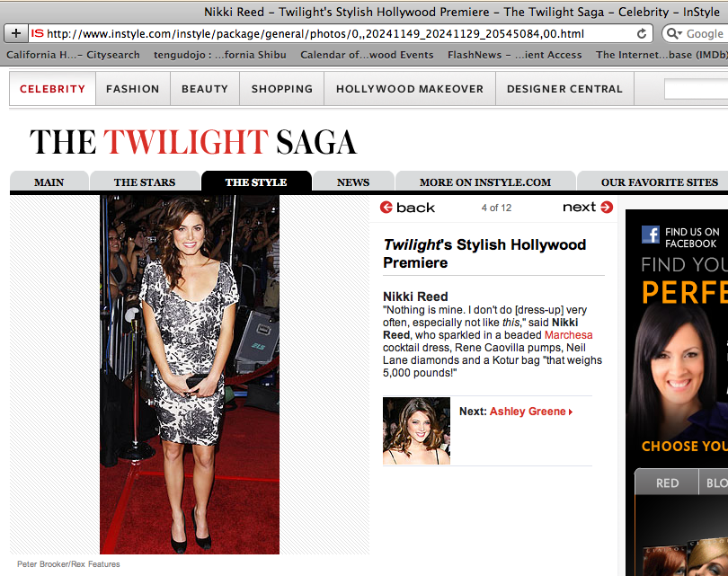The height and width of the screenshot is (576, 728).
Task: Open the Designer Central section
Action: pos(564,89)
